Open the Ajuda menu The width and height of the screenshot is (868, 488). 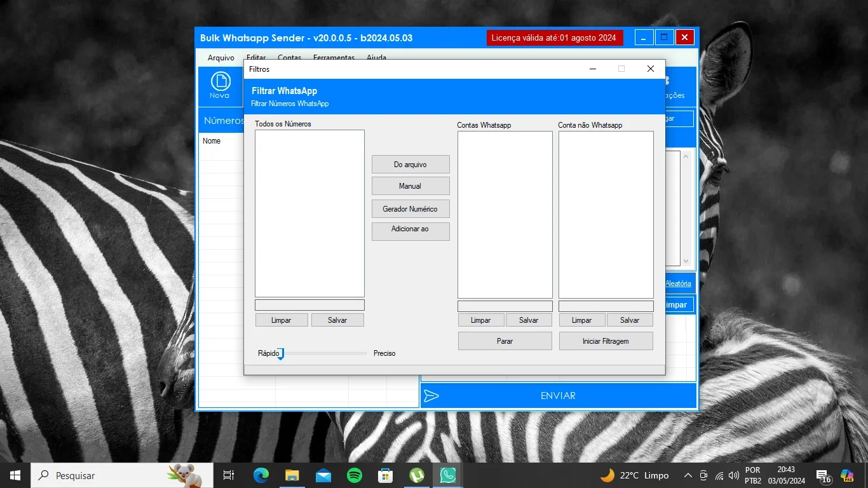click(376, 58)
